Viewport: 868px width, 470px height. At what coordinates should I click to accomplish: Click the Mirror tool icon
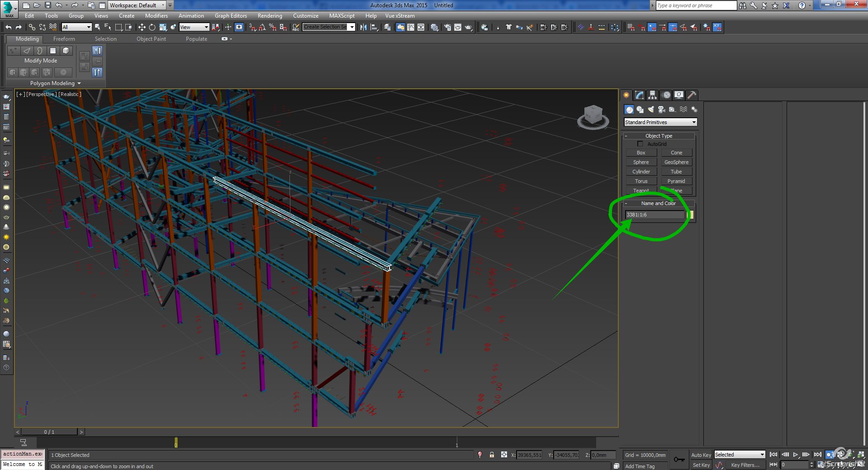(x=363, y=27)
